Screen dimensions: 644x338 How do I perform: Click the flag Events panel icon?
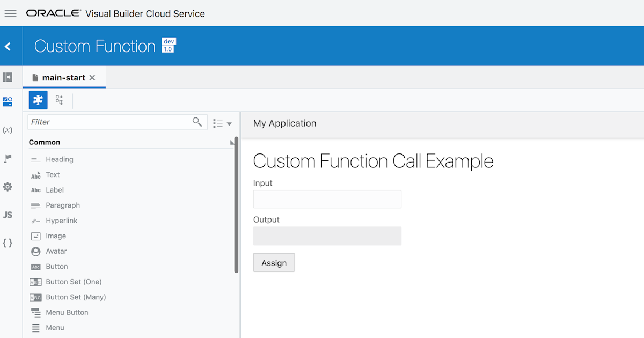pyautogui.click(x=9, y=158)
